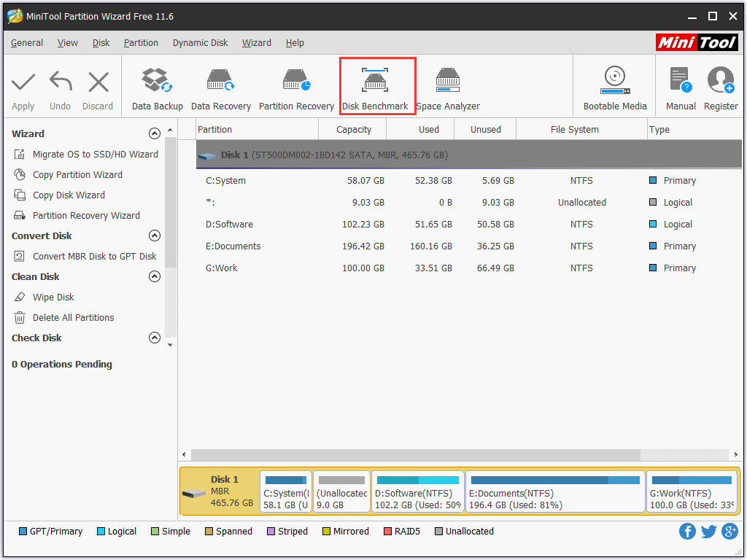Open the Google Plus share icon
Image resolution: width=747 pixels, height=560 pixels.
click(x=729, y=531)
